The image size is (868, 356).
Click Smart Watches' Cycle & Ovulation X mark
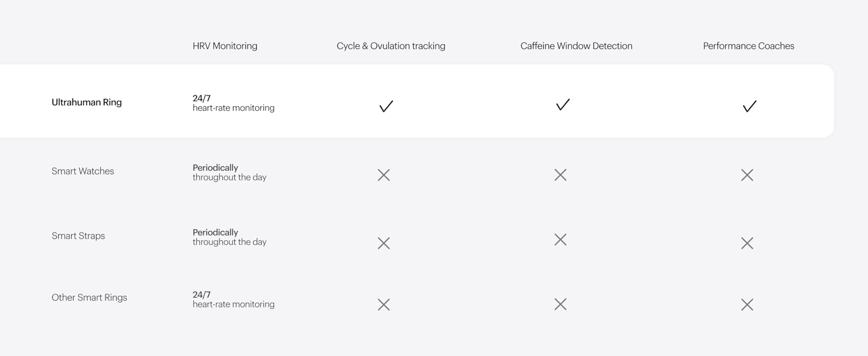(x=384, y=175)
